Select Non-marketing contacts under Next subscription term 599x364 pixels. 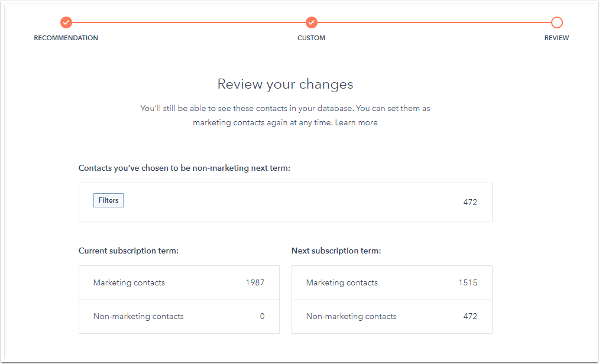pyautogui.click(x=351, y=316)
